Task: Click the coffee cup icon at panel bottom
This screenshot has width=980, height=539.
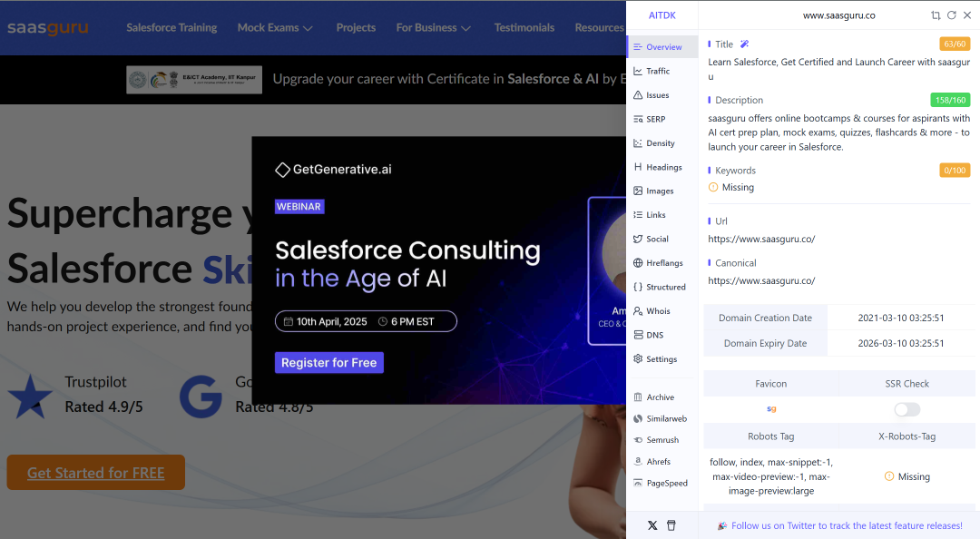Action: [671, 525]
